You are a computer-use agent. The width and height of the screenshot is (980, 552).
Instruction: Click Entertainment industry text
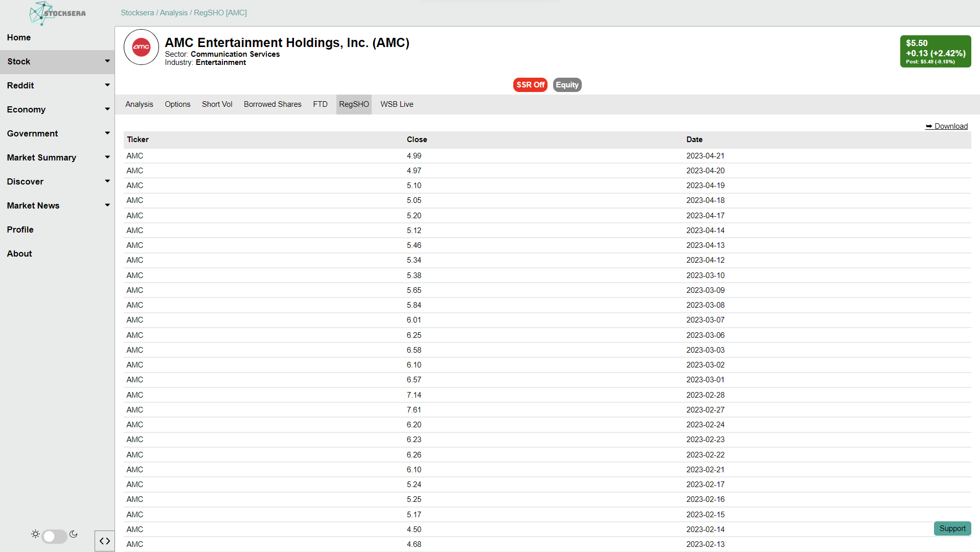click(221, 62)
